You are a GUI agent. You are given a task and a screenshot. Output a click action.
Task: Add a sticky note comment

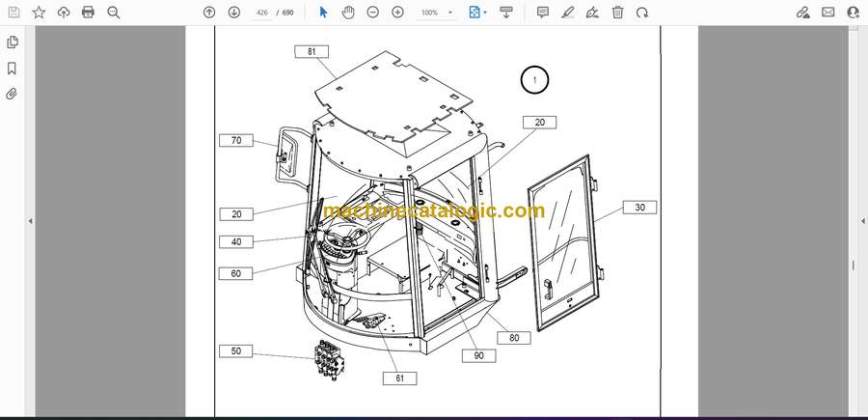point(543,13)
